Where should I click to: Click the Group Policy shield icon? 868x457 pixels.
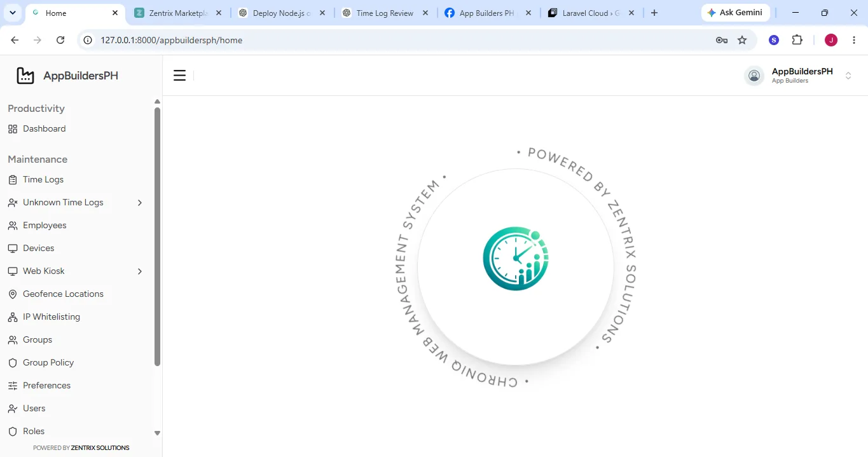click(12, 363)
